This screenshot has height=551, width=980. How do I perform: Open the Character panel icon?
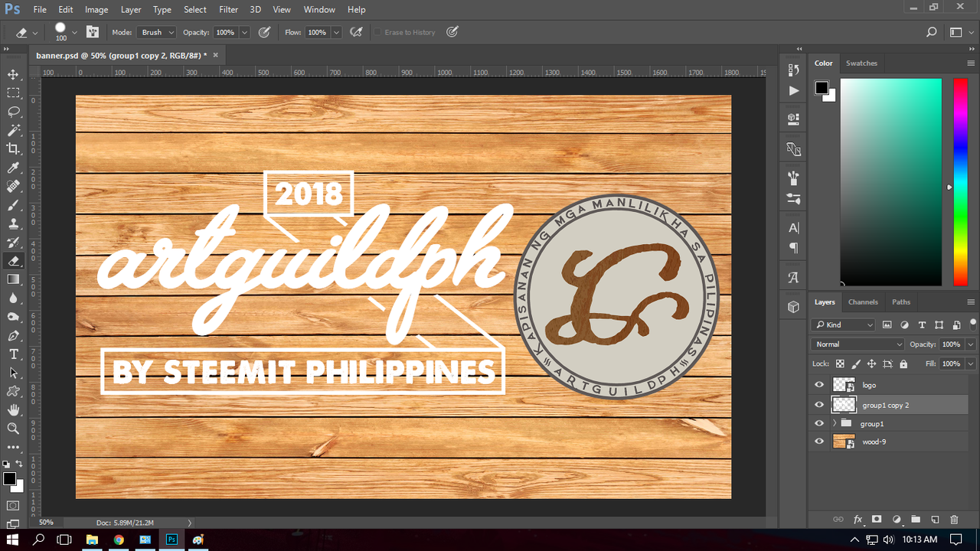(793, 228)
